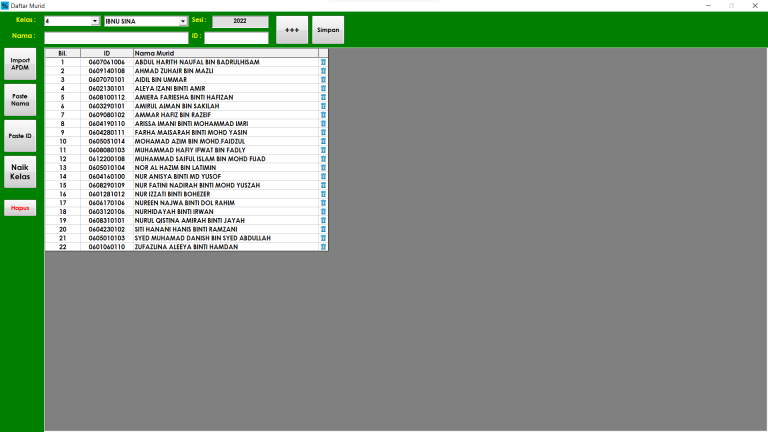Expand the IBNU SINA class name dropdown
The width and height of the screenshot is (768, 432).
click(183, 21)
